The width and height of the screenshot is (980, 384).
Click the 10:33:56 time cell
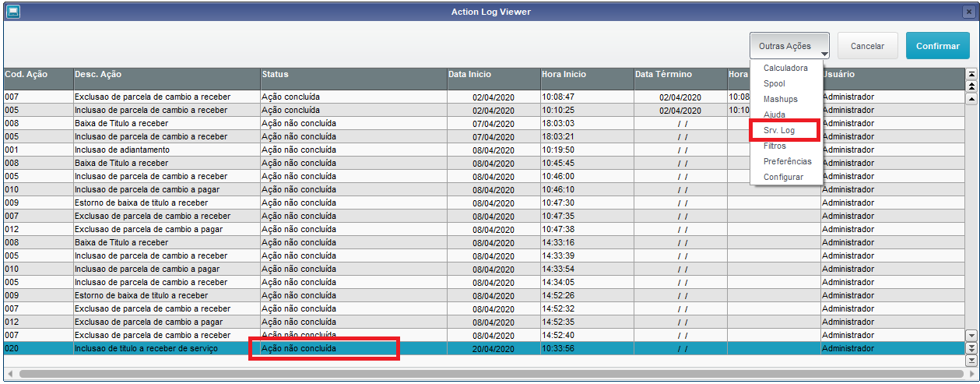coord(587,348)
